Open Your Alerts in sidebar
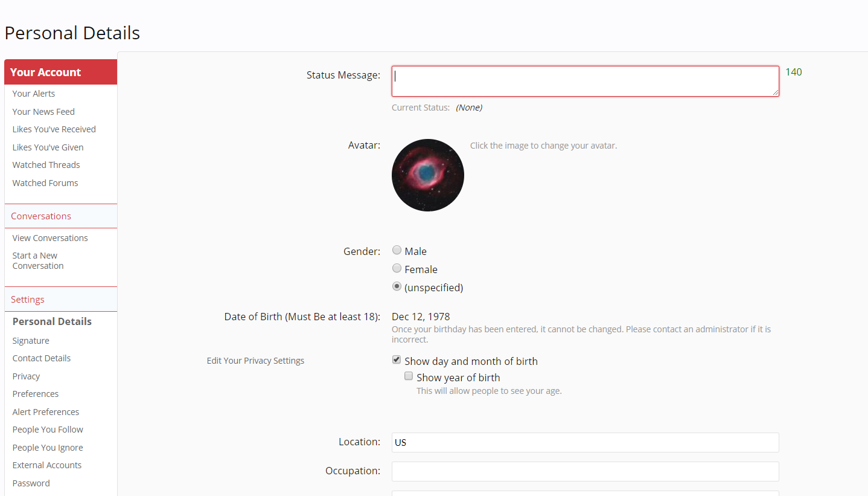This screenshot has height=496, width=868. [x=34, y=94]
